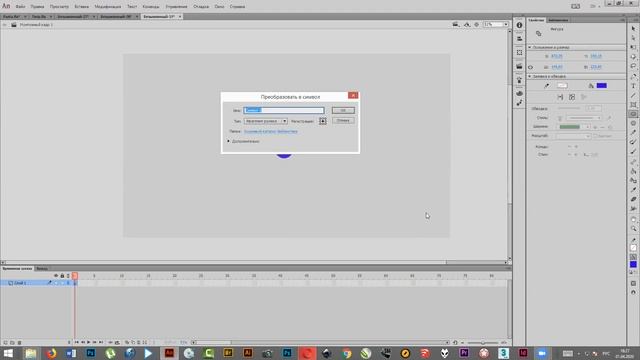Viewport: 640px width, 360px height.
Task: Select the Text tool
Action: coord(633,86)
